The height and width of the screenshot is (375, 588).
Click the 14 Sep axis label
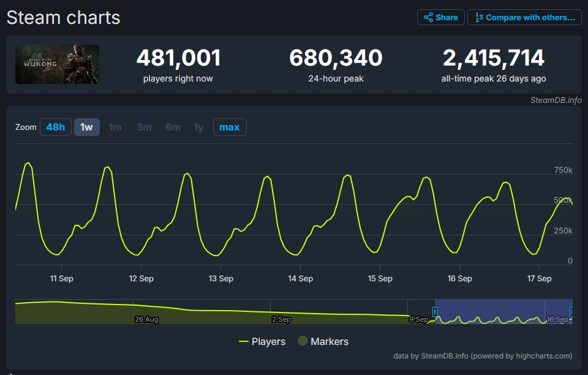(300, 279)
